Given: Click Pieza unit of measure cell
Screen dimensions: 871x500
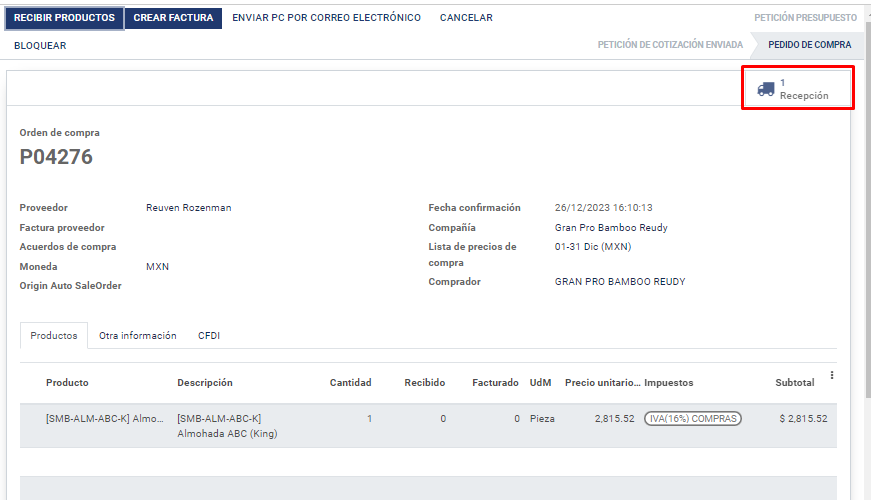Looking at the screenshot, I should point(542,419).
